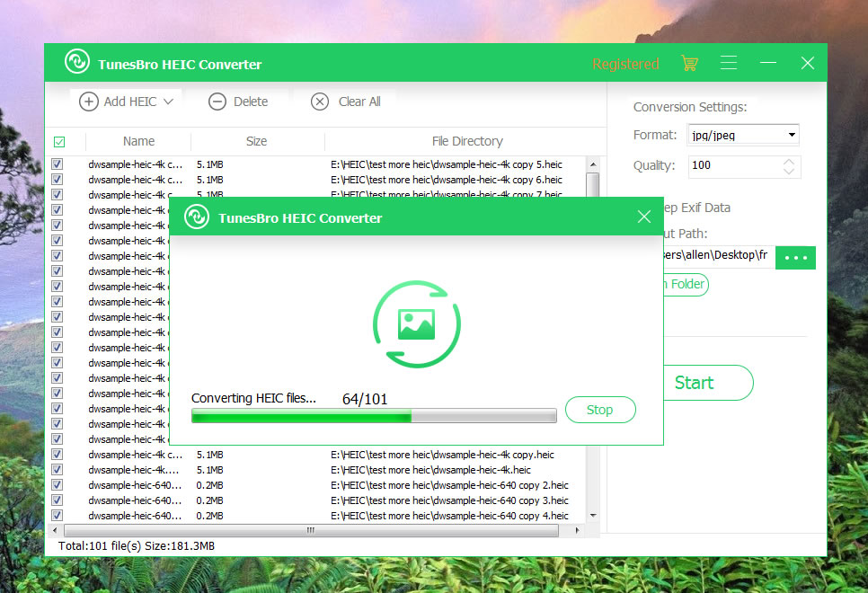This screenshot has height=593, width=868.
Task: Click the horizontal scroll-left arrow
Action: tap(54, 530)
